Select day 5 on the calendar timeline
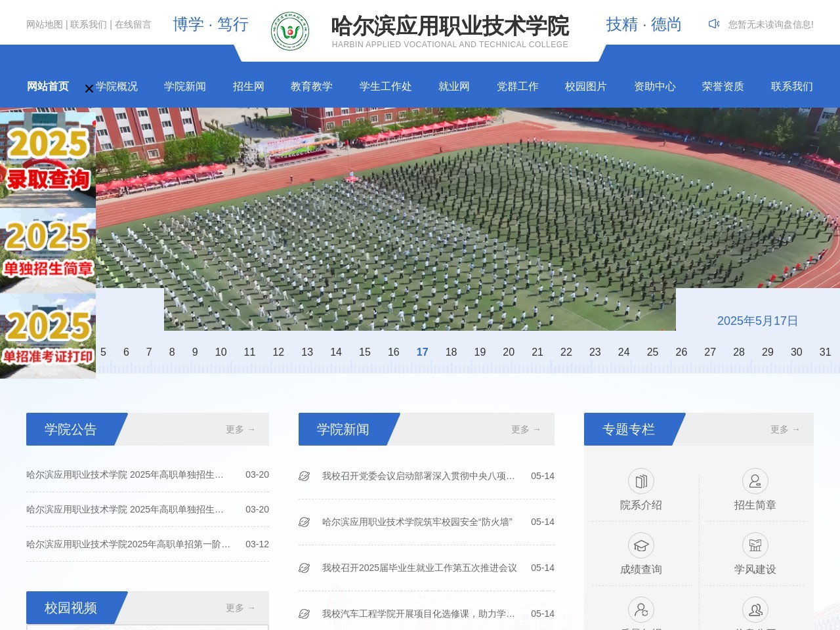The image size is (840, 630). 103,352
